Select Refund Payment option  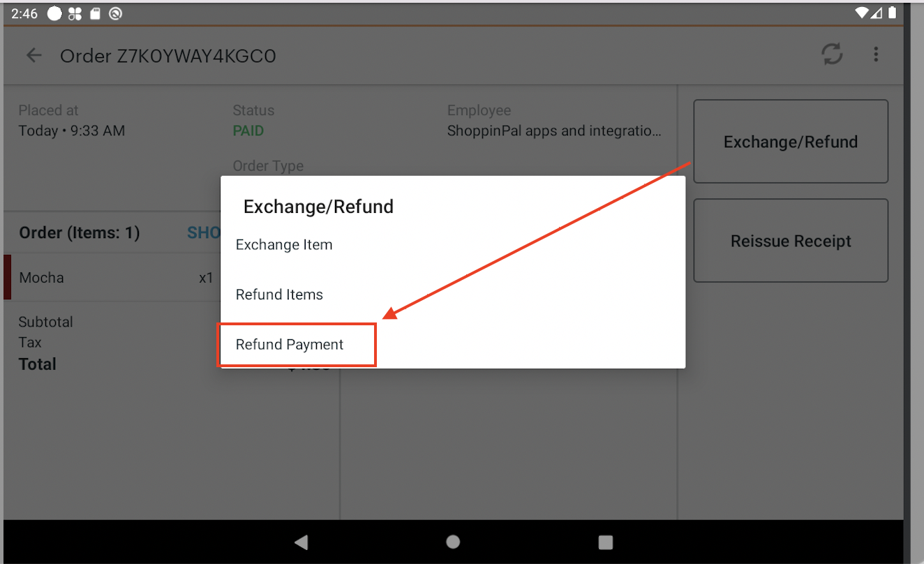tap(290, 345)
